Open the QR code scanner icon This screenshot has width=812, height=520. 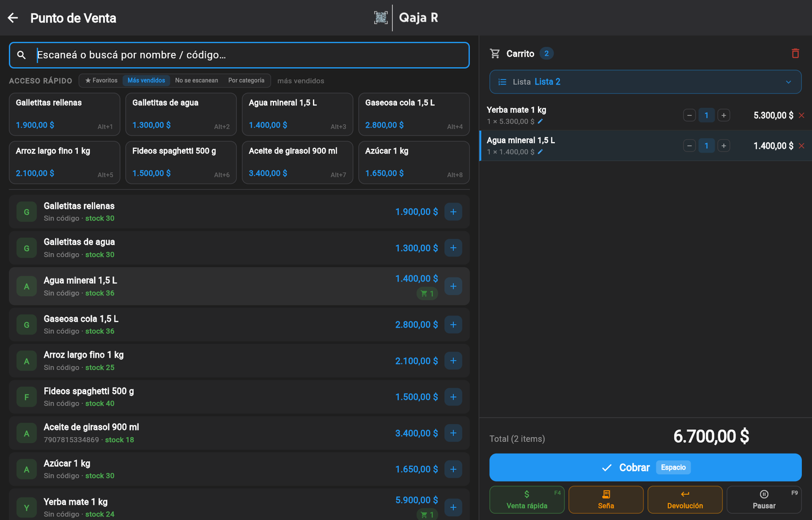(x=381, y=17)
